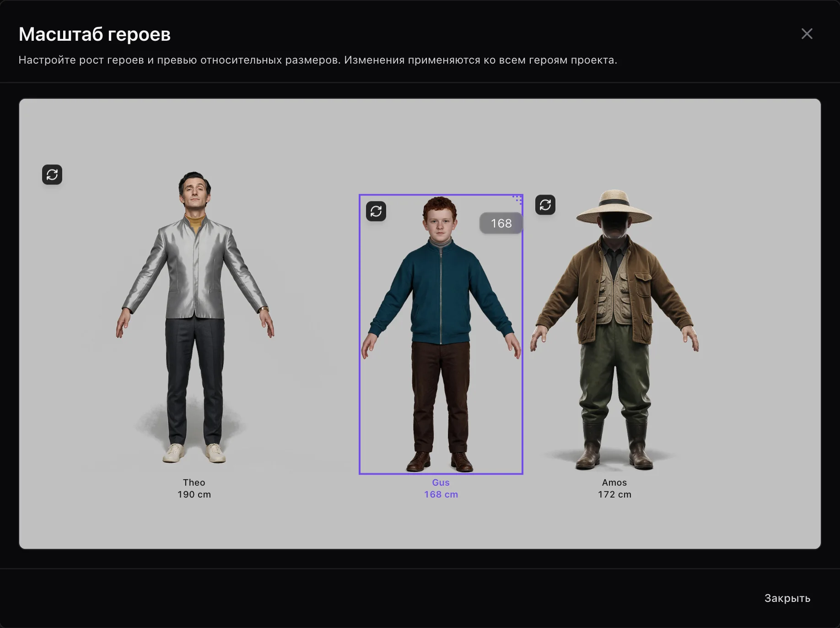Click the Закрыть button

(x=787, y=598)
